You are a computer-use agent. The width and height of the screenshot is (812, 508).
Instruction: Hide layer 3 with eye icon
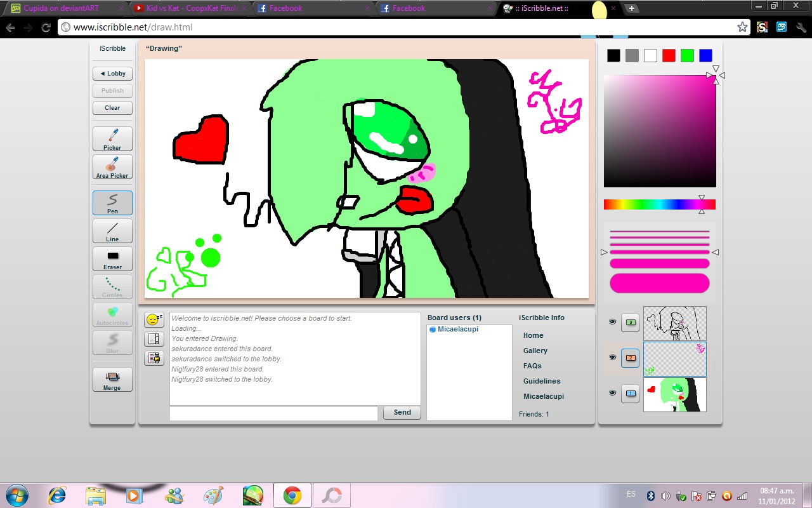coord(612,322)
